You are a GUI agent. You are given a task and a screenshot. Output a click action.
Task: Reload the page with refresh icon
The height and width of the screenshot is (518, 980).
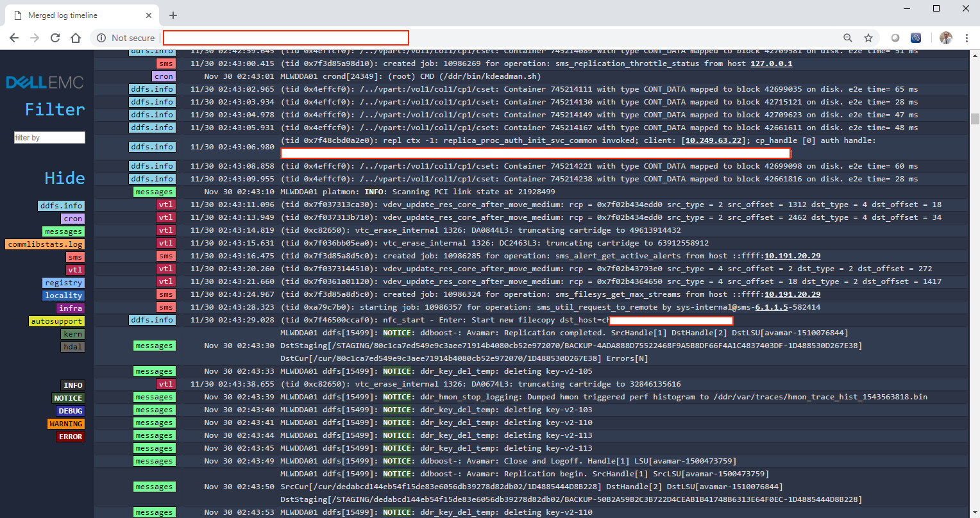tap(55, 38)
